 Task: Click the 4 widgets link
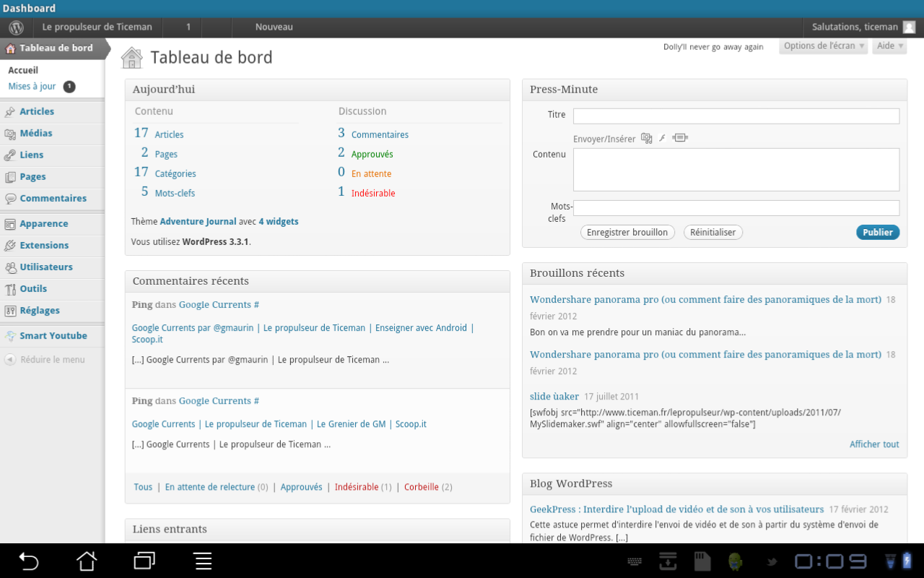pyautogui.click(x=279, y=222)
